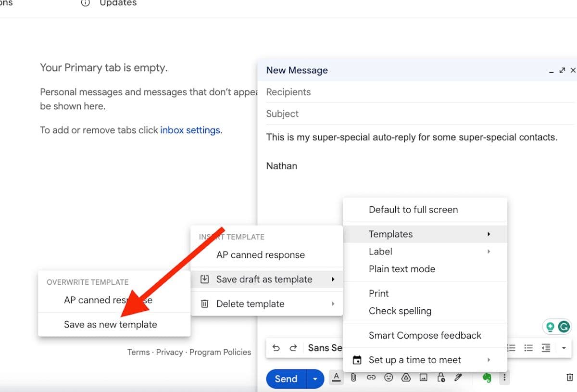Attach a file using the paperclip icon

tap(353, 378)
